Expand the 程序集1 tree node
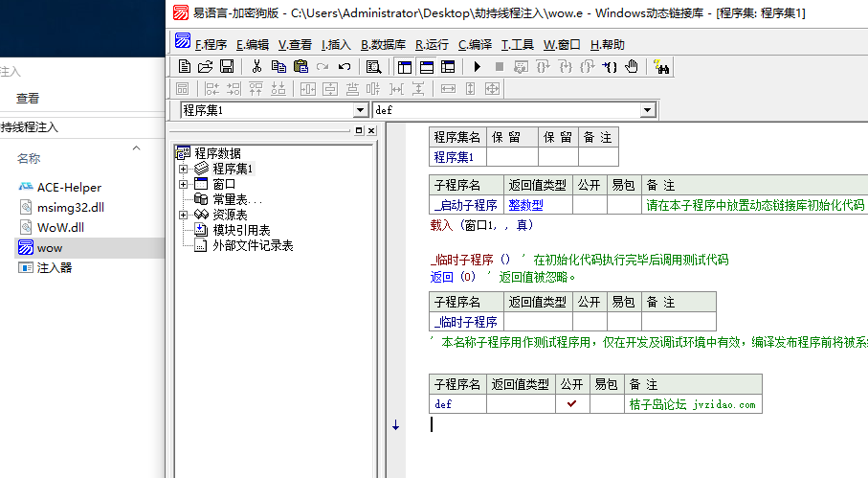This screenshot has width=868, height=478. 183,169
